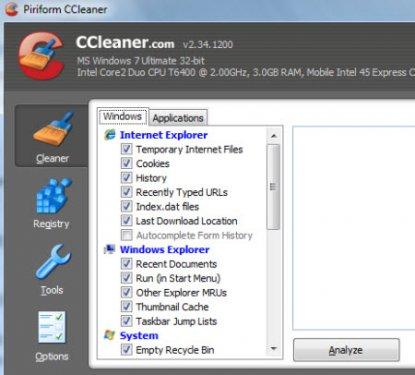Uncheck Index.dat files

tap(126, 206)
